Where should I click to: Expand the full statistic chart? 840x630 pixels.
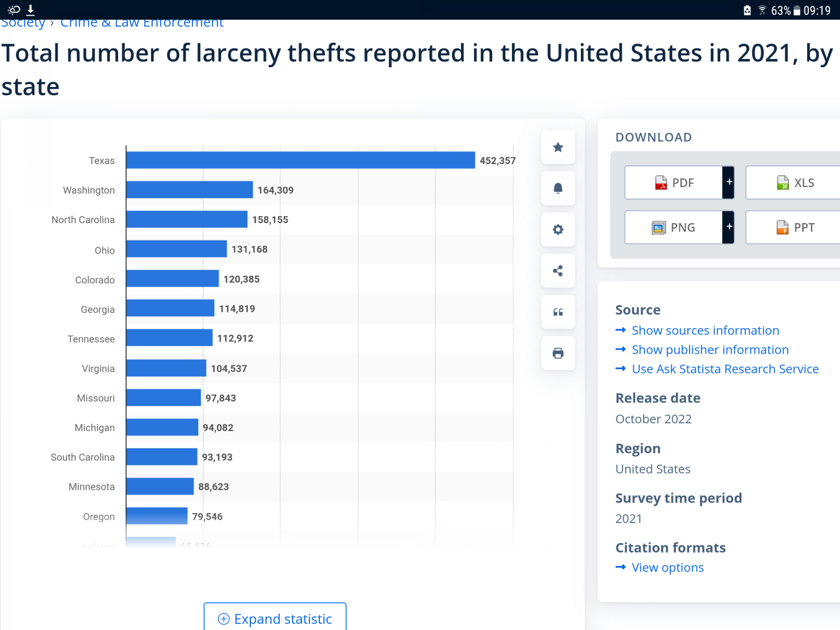(x=275, y=619)
